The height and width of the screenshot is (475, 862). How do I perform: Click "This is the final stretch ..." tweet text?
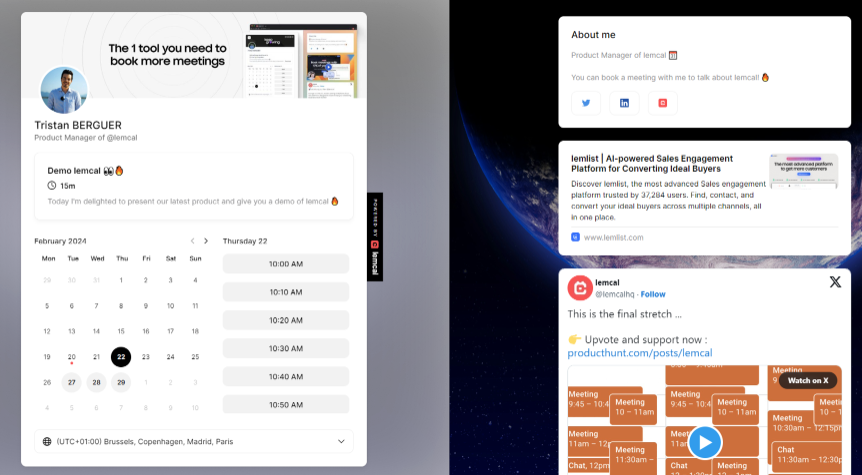(x=625, y=314)
